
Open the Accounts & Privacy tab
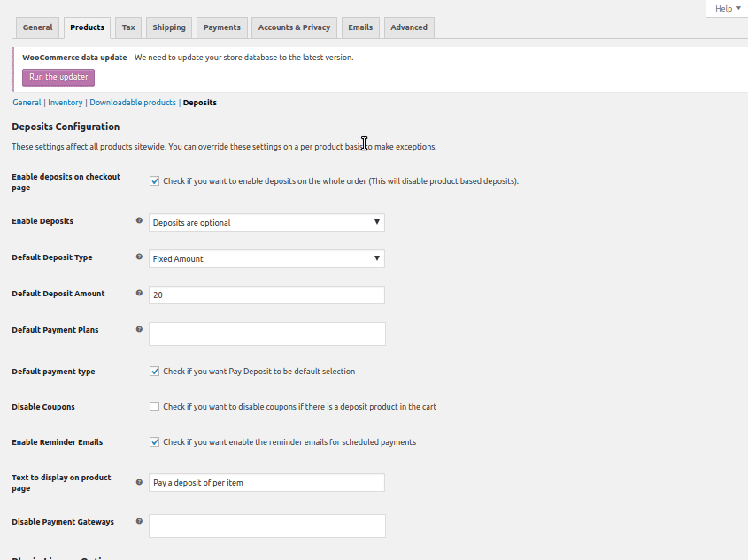pos(294,27)
